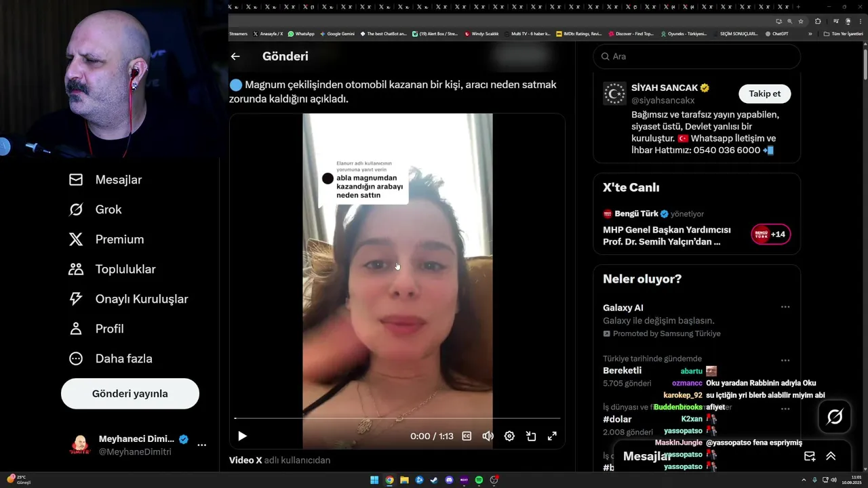The height and width of the screenshot is (488, 868).
Task: Open Chrome from the taskbar
Action: [x=389, y=480]
